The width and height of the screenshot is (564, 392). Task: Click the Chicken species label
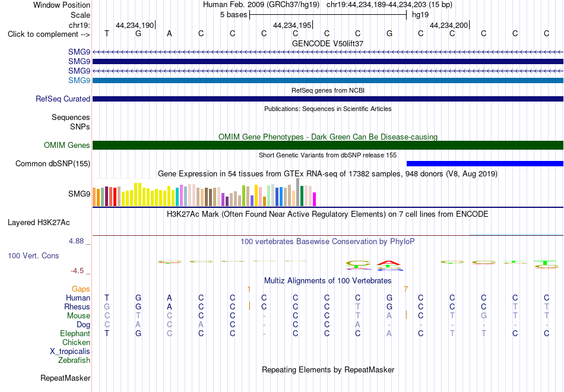point(76,342)
